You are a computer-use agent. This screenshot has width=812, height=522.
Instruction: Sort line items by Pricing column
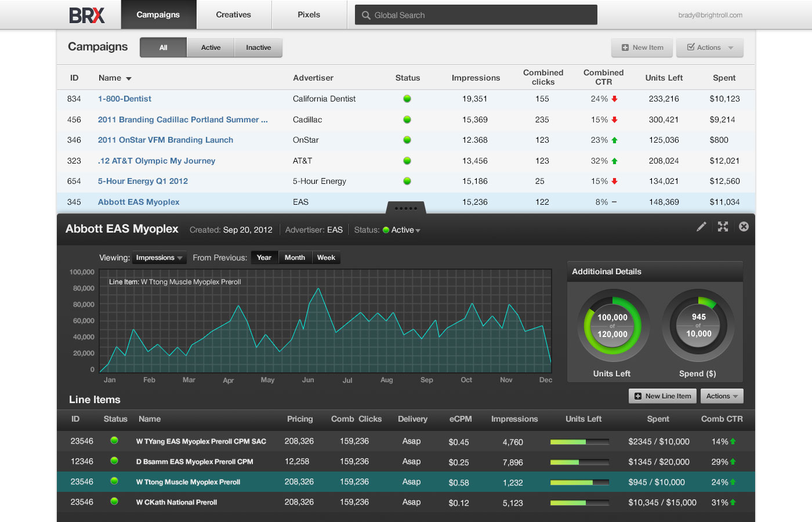[x=300, y=419]
